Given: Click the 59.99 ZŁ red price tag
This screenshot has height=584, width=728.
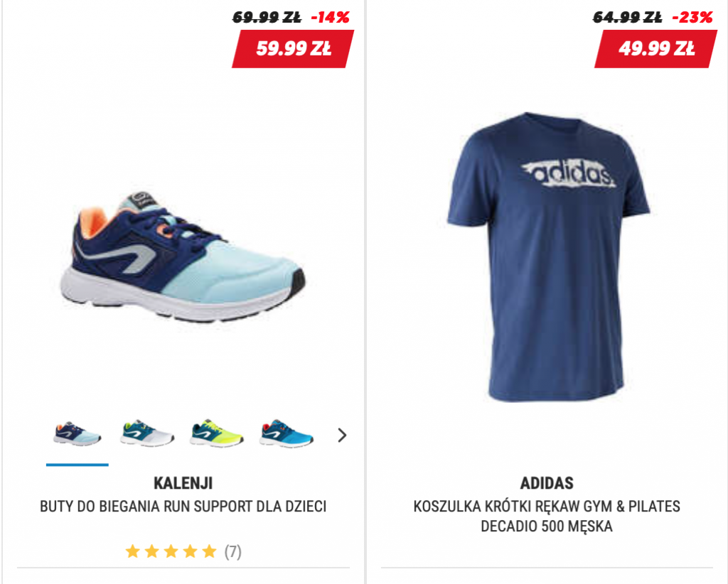Looking at the screenshot, I should pos(293,49).
